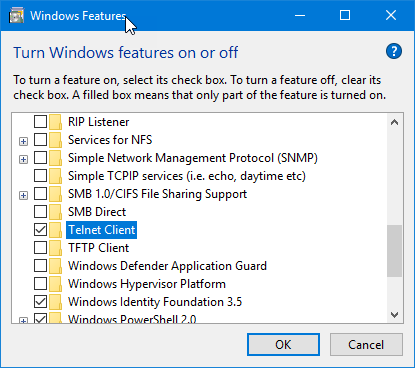Click the folder icon beside Windows Defender Application Guard
The width and height of the screenshot is (415, 368).
click(55, 266)
